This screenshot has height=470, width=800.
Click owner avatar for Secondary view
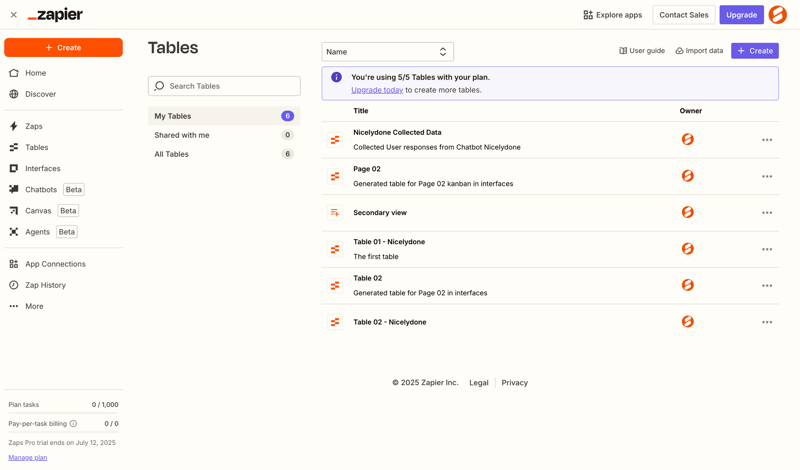click(x=688, y=212)
